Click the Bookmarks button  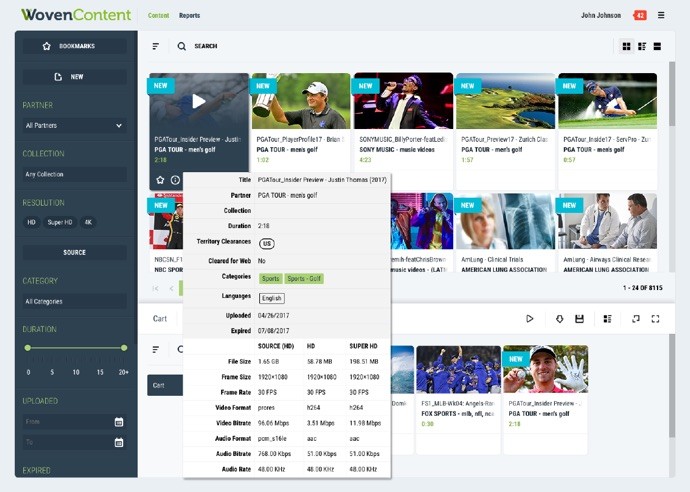pos(75,46)
